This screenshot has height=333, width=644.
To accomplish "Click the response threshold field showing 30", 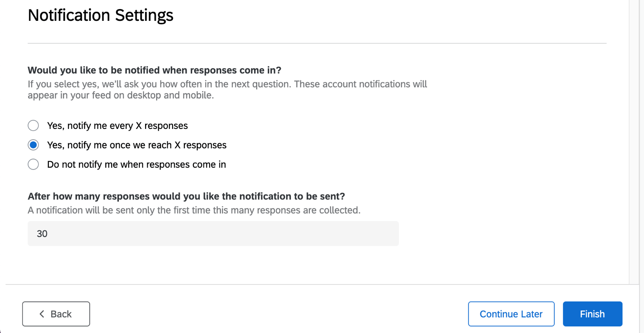I will coord(212,233).
